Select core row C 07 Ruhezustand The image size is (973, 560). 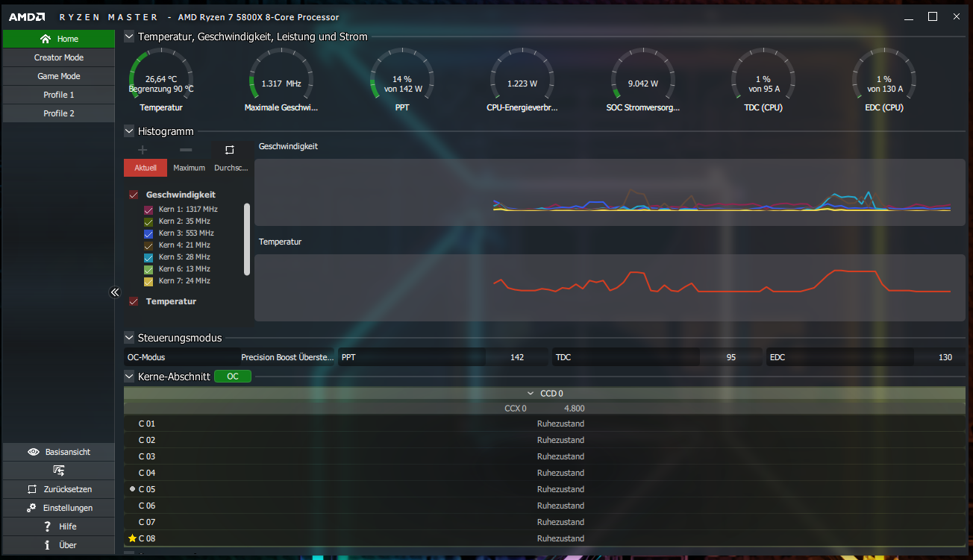(x=545, y=522)
